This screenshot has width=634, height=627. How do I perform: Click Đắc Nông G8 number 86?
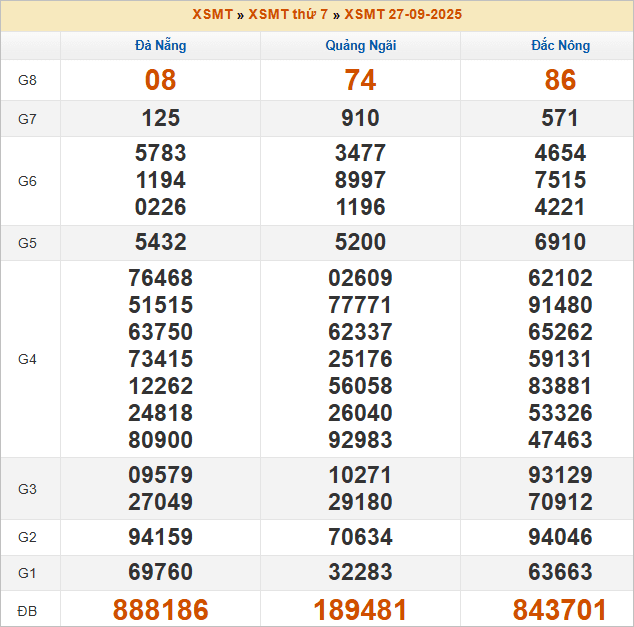(x=560, y=81)
